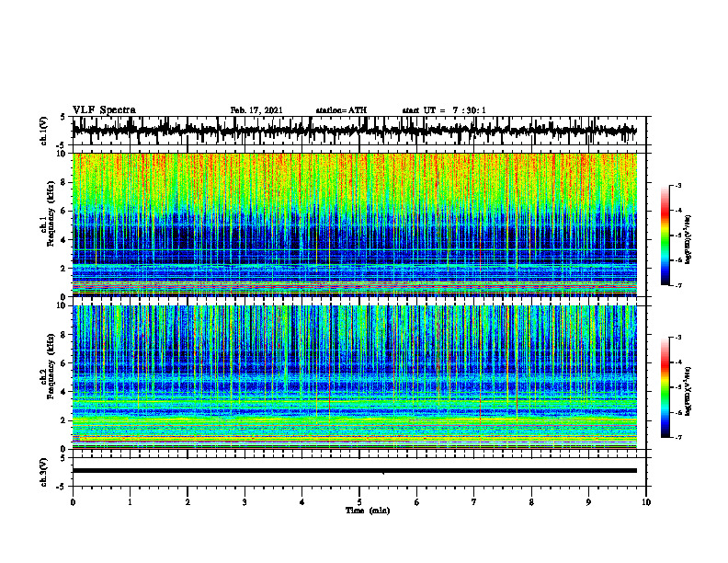Image resolution: width=728 pixels, height=563 pixels.
Task: Click time axis tick label 6
Action: click(x=417, y=502)
